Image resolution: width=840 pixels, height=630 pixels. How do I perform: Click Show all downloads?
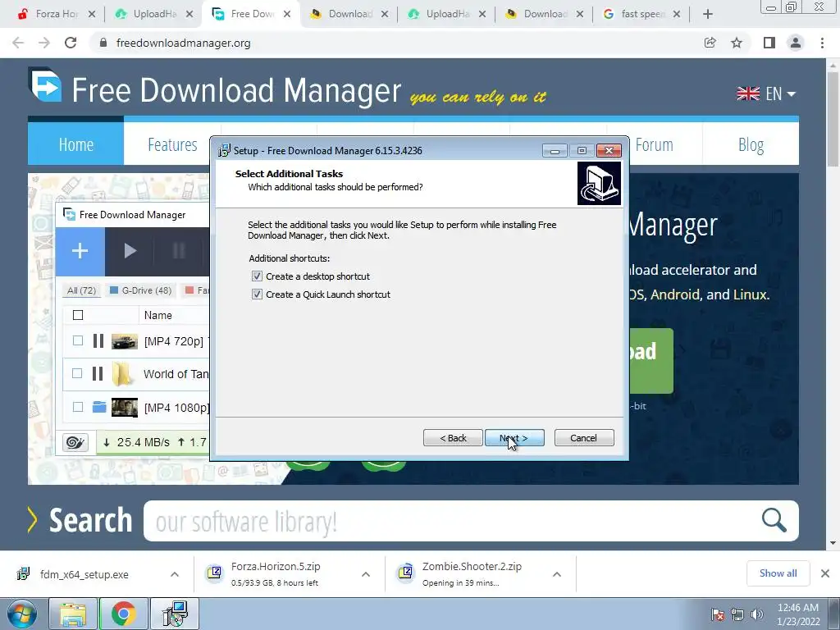[x=778, y=573]
